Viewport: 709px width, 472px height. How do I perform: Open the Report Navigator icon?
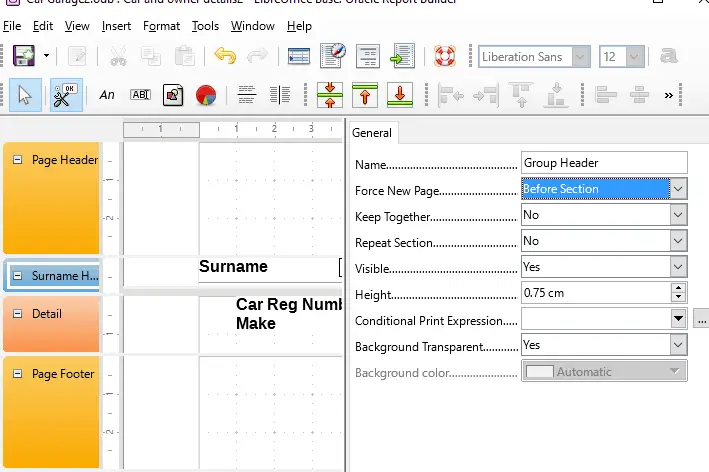333,56
